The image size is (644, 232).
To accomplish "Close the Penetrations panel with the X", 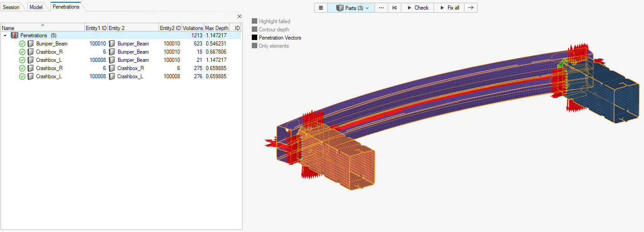I will [x=240, y=16].
